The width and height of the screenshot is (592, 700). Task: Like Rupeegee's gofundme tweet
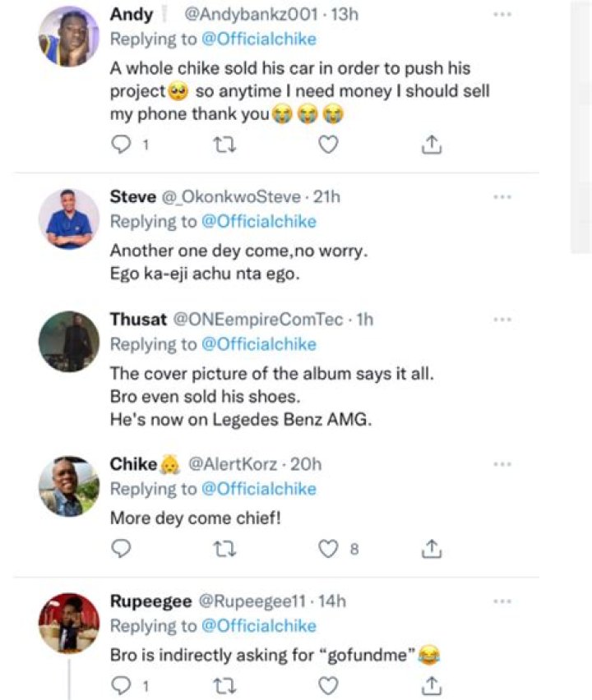[x=328, y=684]
